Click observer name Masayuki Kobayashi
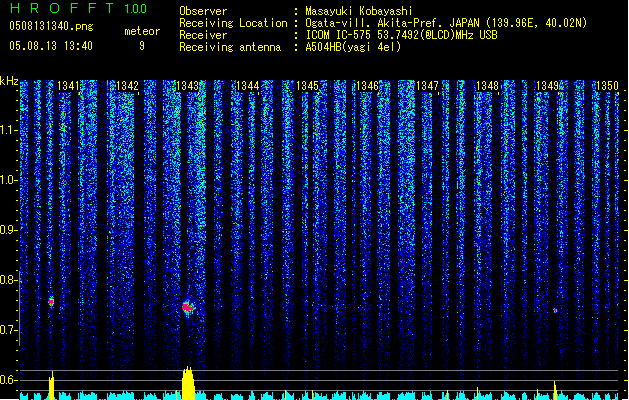This screenshot has height=400, width=629. click(x=359, y=11)
